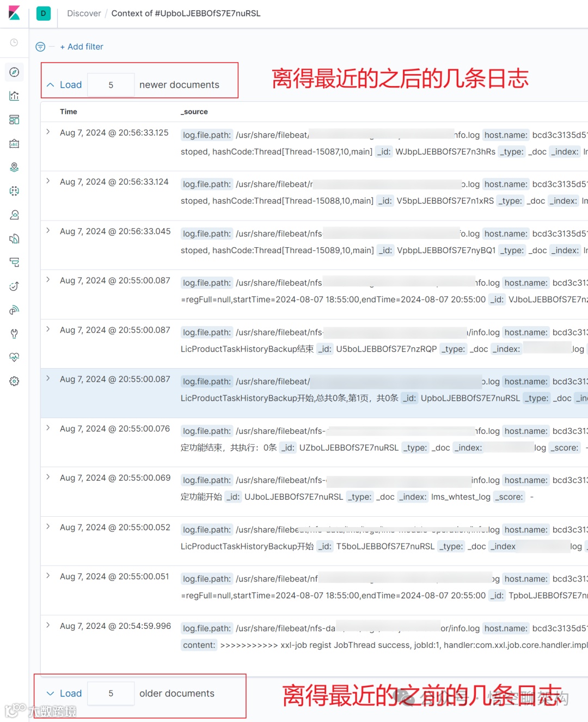Expand row at 20:55:00.069
The width and height of the screenshot is (588, 722).
(48, 477)
